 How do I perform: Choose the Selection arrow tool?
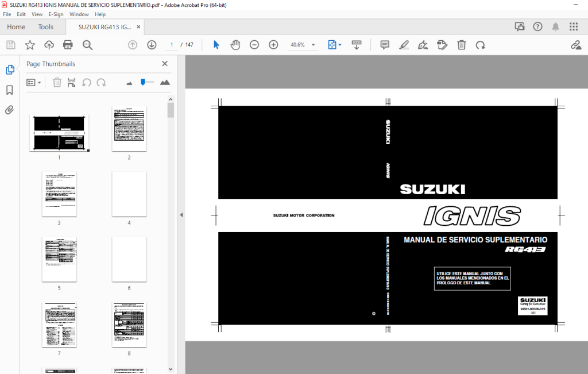pos(216,45)
